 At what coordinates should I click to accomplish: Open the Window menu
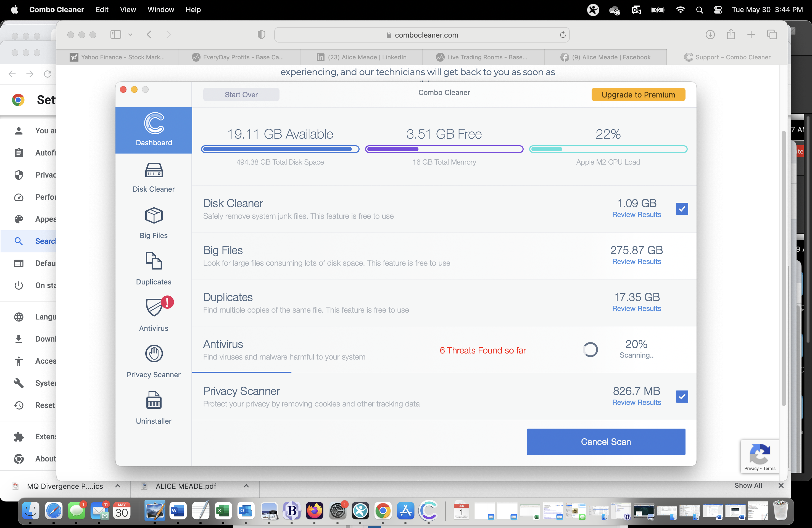(161, 10)
